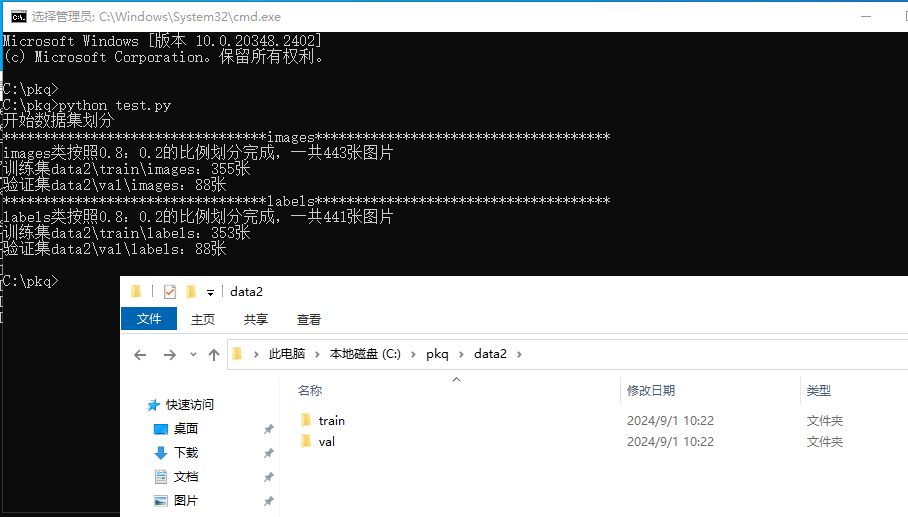The height and width of the screenshot is (517, 908).
Task: Click the folder icon in Explorer title bar
Action: click(x=136, y=291)
